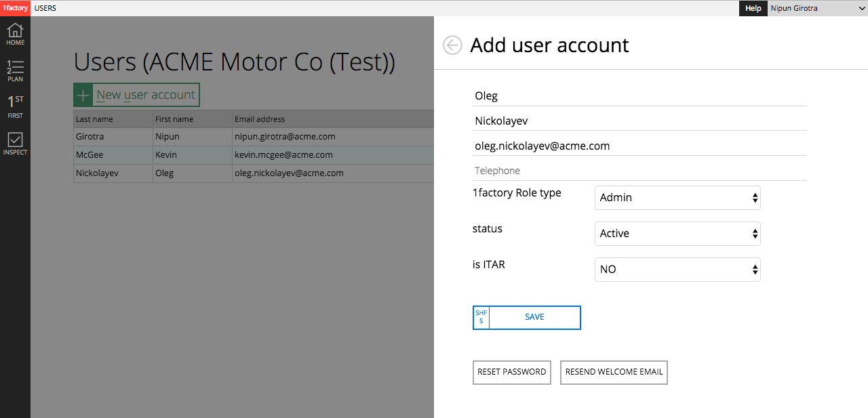The image size is (868, 418).
Task: Click the Nipun first name cell
Action: click(x=193, y=137)
